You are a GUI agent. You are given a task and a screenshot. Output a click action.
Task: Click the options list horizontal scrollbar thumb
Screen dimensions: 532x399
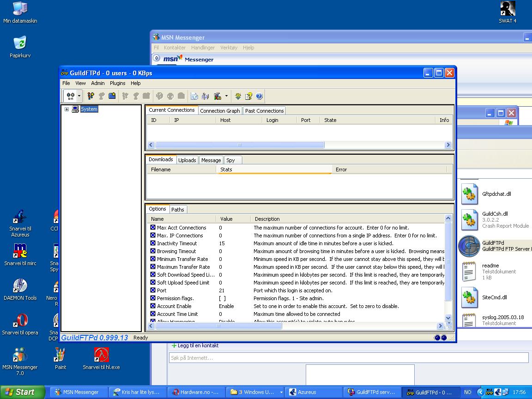coord(218,326)
